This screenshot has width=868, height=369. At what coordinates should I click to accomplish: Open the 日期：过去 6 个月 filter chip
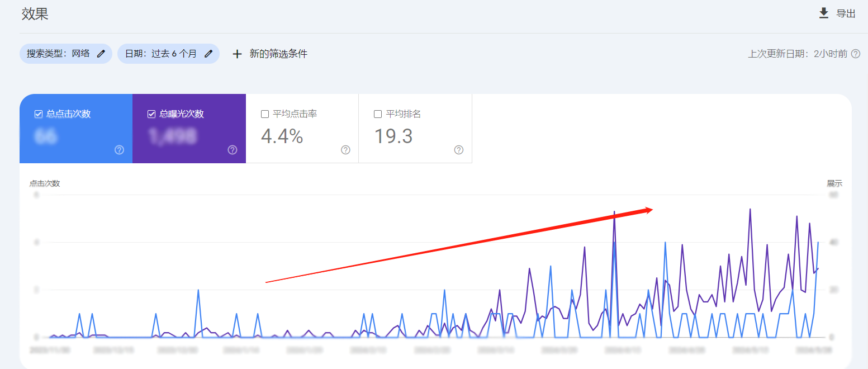tap(160, 54)
